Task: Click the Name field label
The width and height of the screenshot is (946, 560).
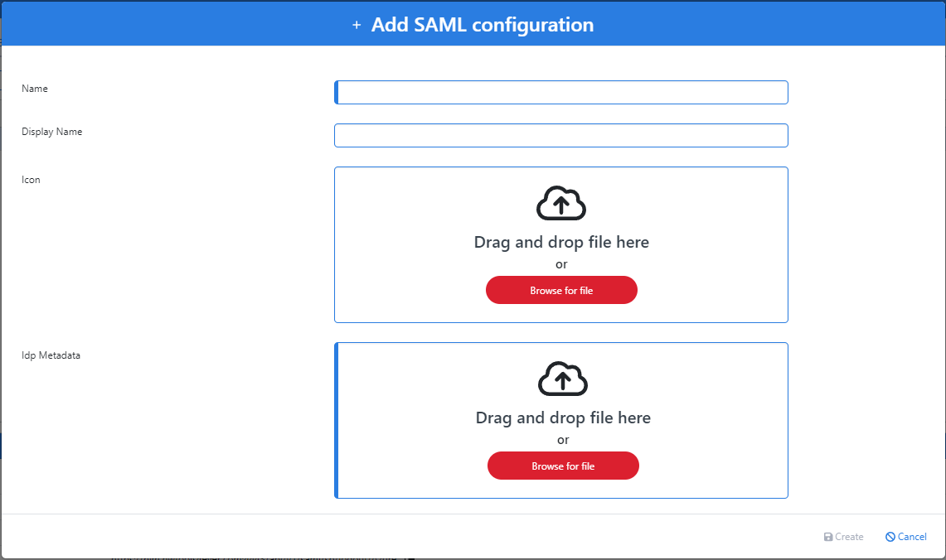Action: tap(35, 89)
